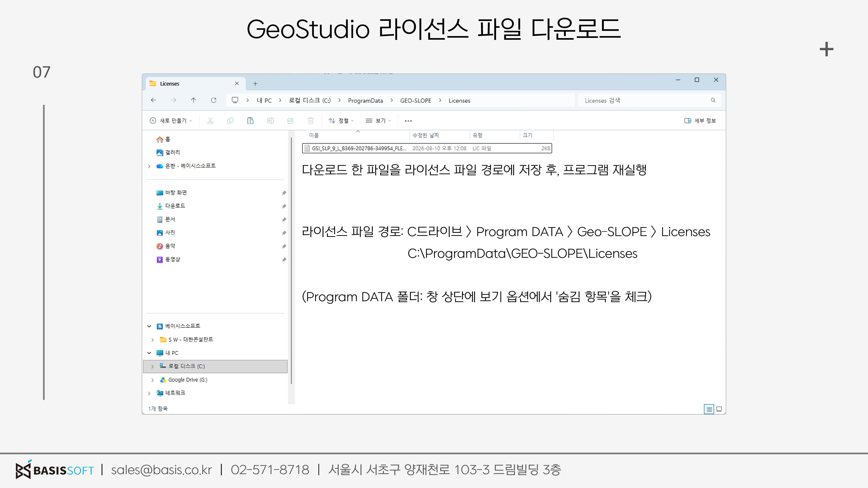Click the forward navigation arrow

click(174, 100)
